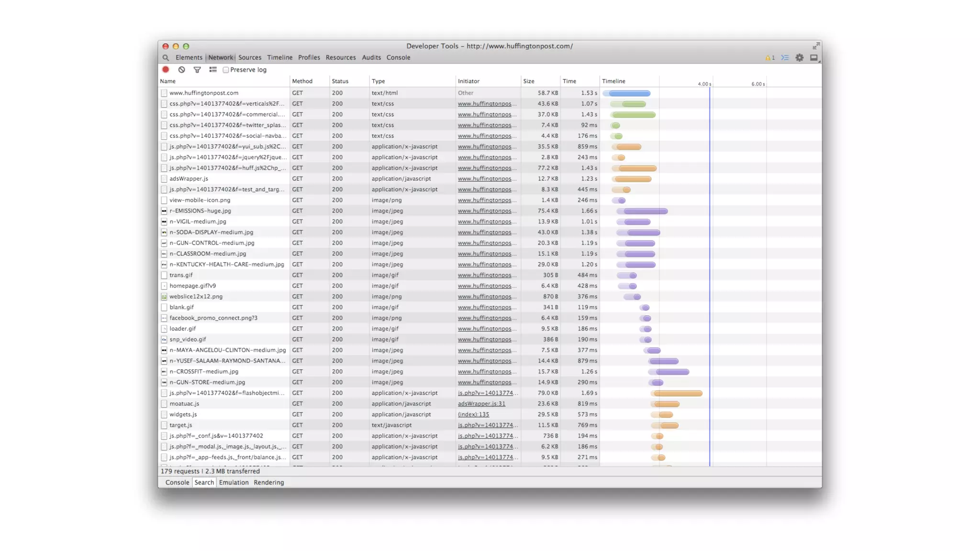This screenshot has width=980, height=551.
Task: Open the Audits tab
Action: (371, 57)
